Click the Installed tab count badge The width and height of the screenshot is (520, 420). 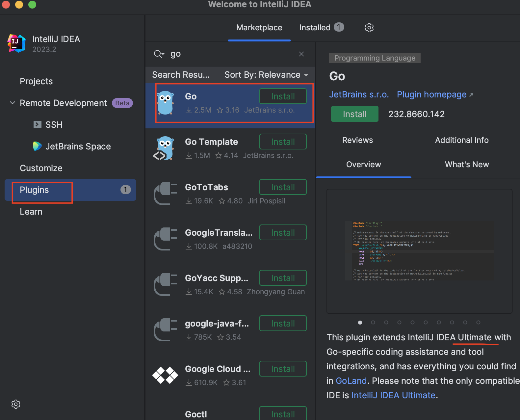click(339, 27)
